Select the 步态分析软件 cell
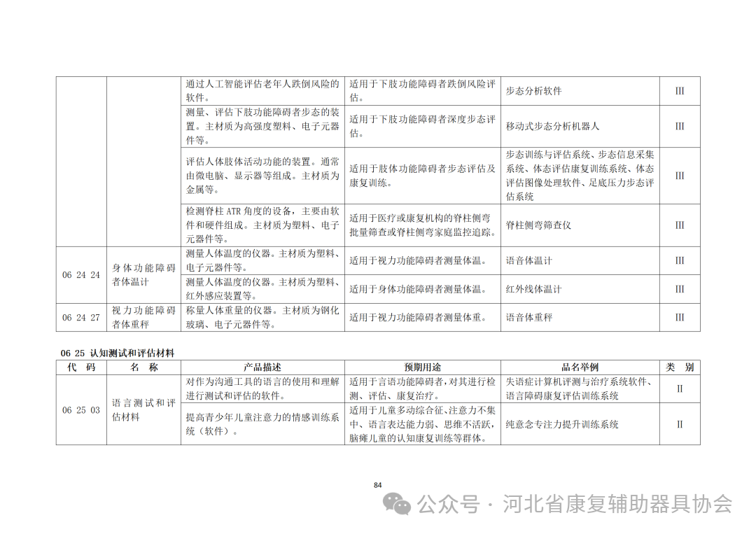756x534 pixels. tap(534, 91)
